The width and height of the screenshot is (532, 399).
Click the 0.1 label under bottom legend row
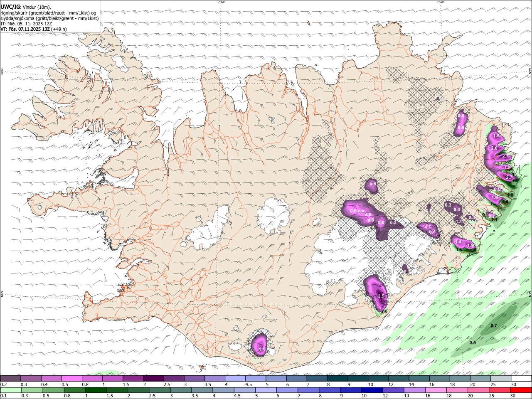(x=3, y=396)
